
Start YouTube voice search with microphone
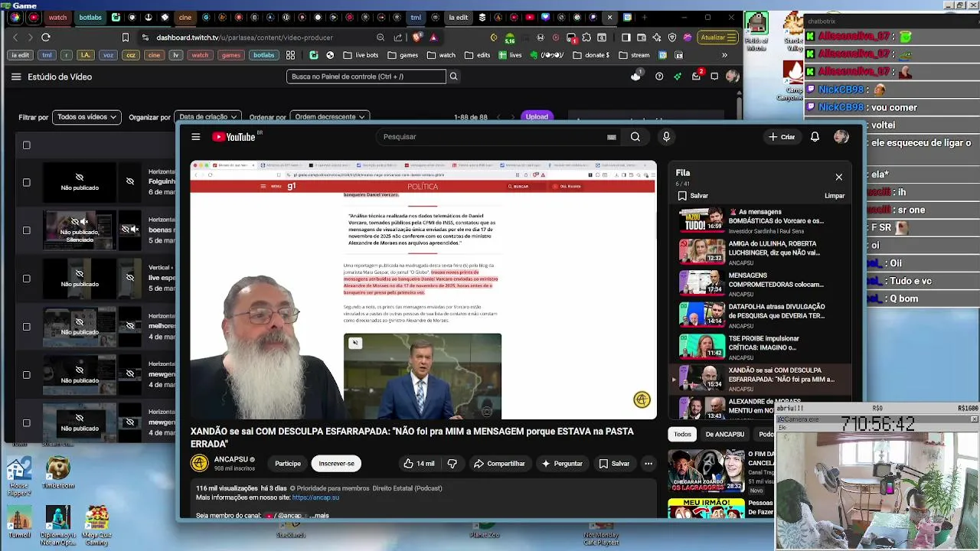pyautogui.click(x=666, y=137)
